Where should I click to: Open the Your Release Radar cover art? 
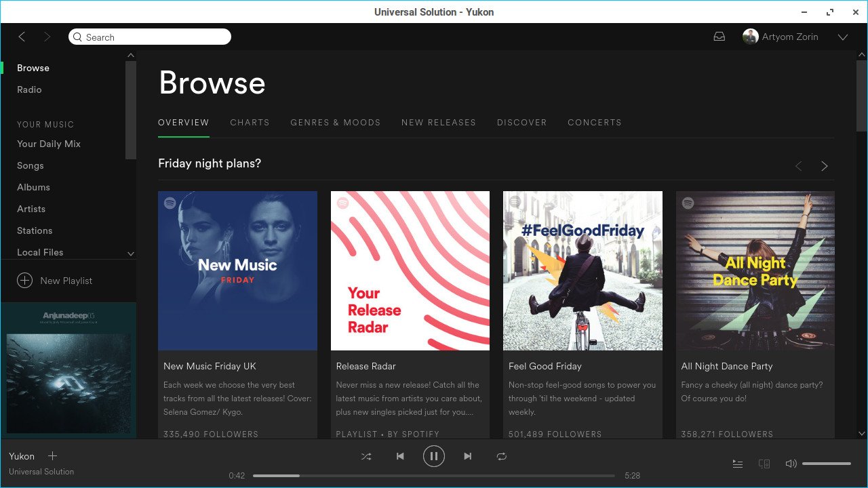point(410,270)
